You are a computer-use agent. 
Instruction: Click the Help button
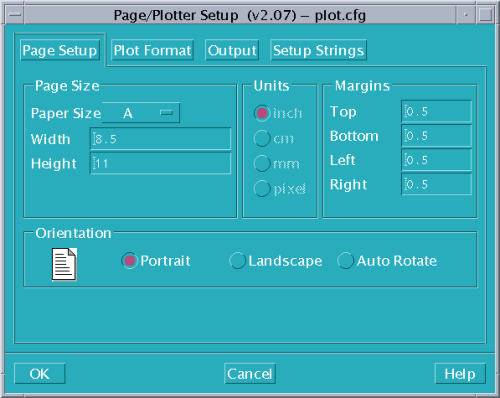click(460, 374)
